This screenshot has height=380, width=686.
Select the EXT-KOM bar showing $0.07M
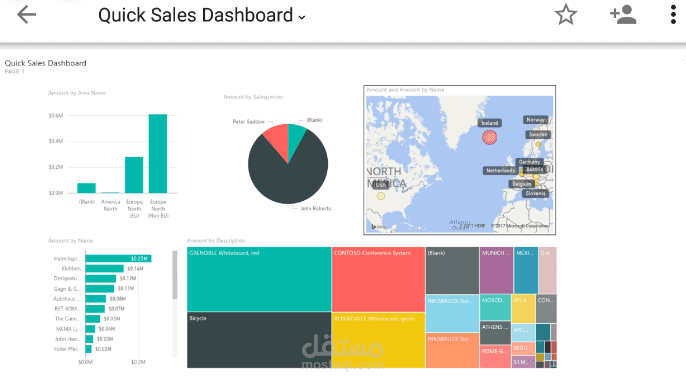[x=95, y=309]
